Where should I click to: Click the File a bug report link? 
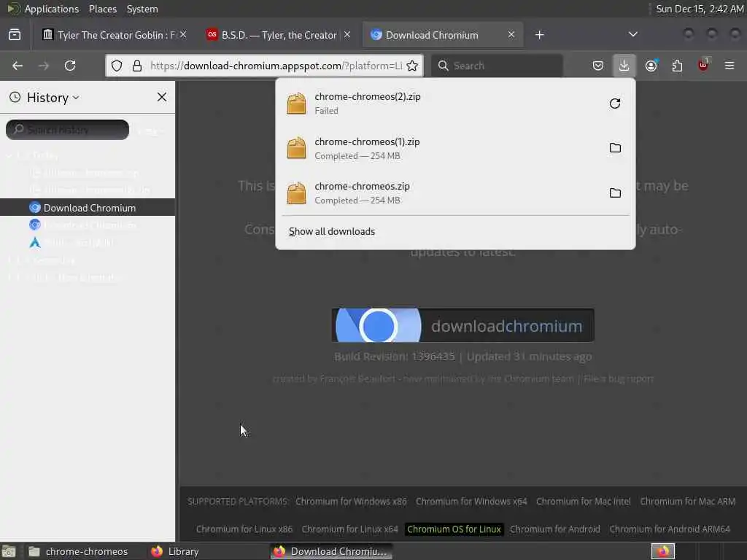(619, 379)
